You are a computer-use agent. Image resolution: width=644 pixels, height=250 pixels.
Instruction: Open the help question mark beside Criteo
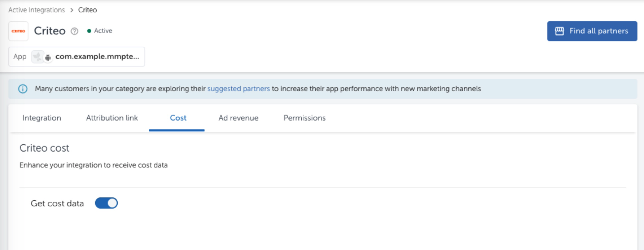[x=74, y=31]
